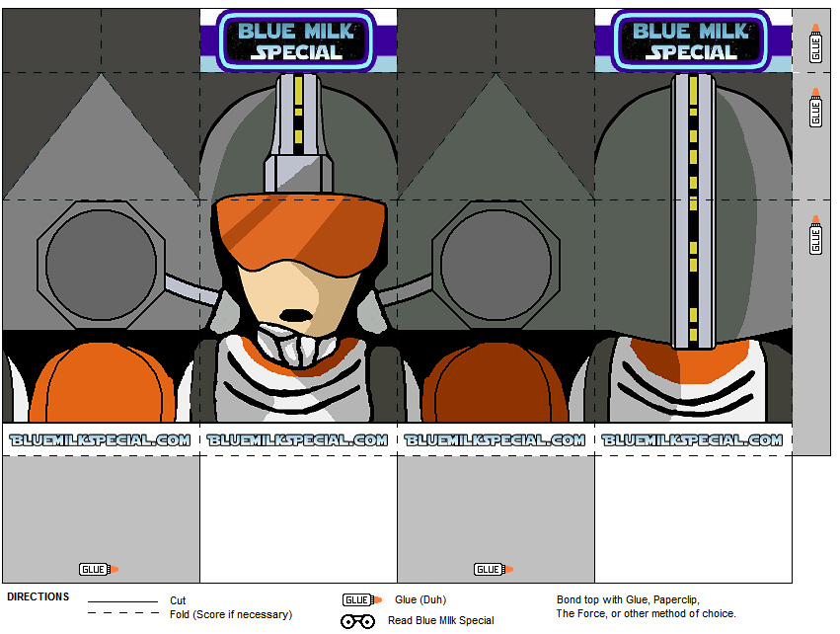Viewport: 840px width, 634px height.
Task: Click the left octagonal helmet ear disc
Action: [101, 265]
